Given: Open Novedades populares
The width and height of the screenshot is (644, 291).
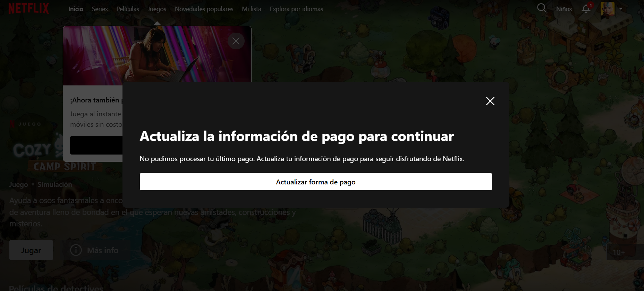Looking at the screenshot, I should coord(204,9).
